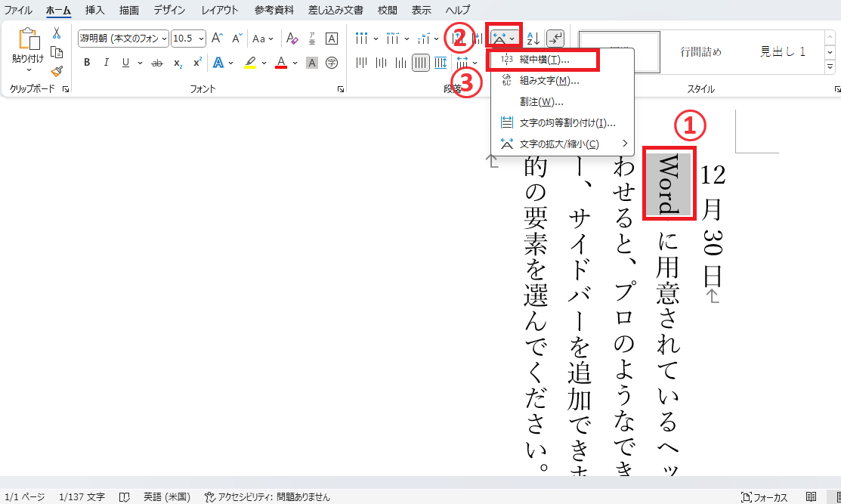Select the Format Painter brush icon
Image resolution: width=841 pixels, height=504 pixels.
57,70
